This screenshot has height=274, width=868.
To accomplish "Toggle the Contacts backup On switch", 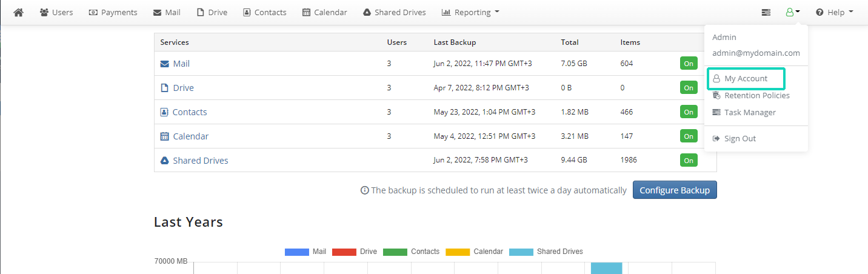I will coord(689,112).
